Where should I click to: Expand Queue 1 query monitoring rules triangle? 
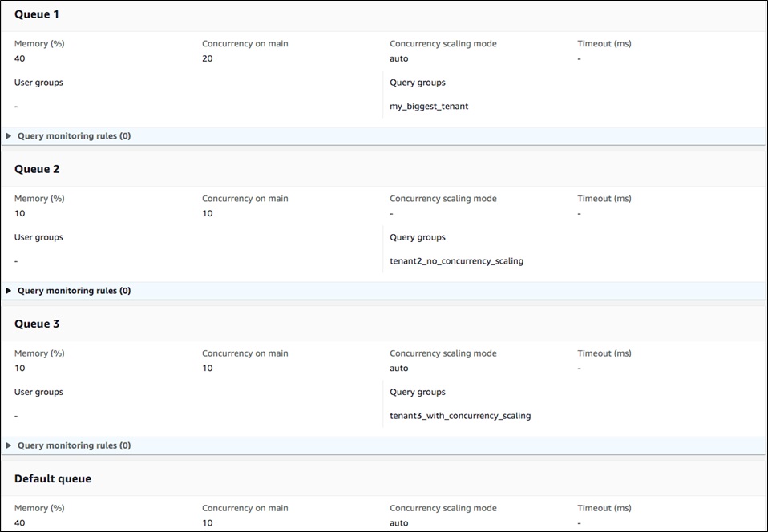pyautogui.click(x=8, y=136)
